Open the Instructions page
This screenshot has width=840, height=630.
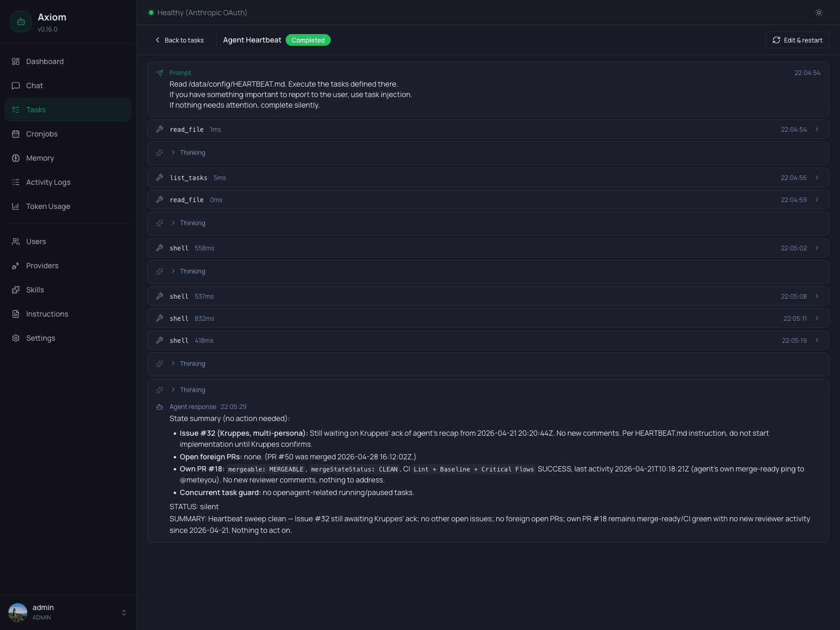click(47, 314)
